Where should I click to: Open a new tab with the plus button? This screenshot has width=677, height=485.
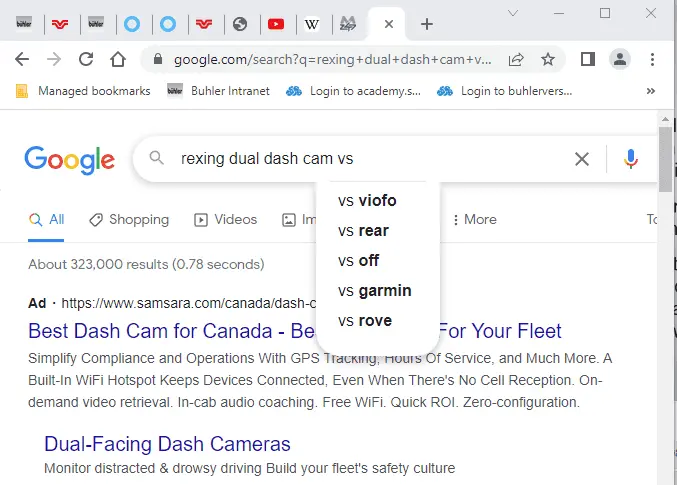click(427, 24)
